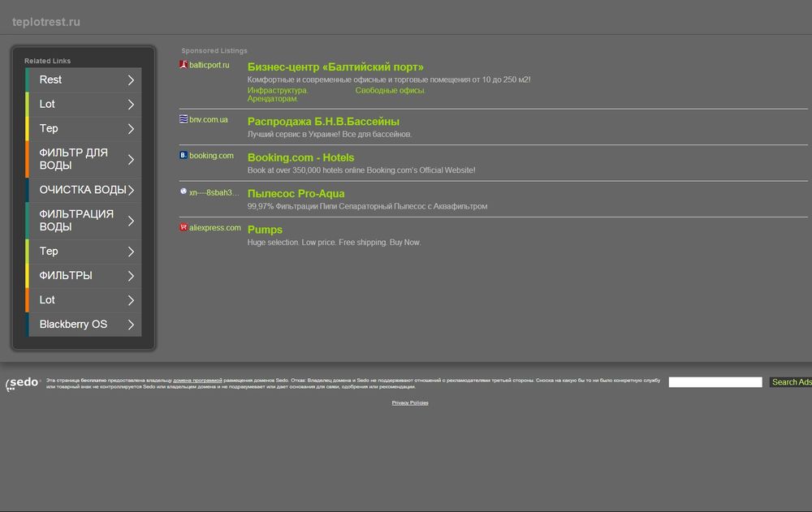
Task: Click the домена программой footer link
Action: point(197,381)
